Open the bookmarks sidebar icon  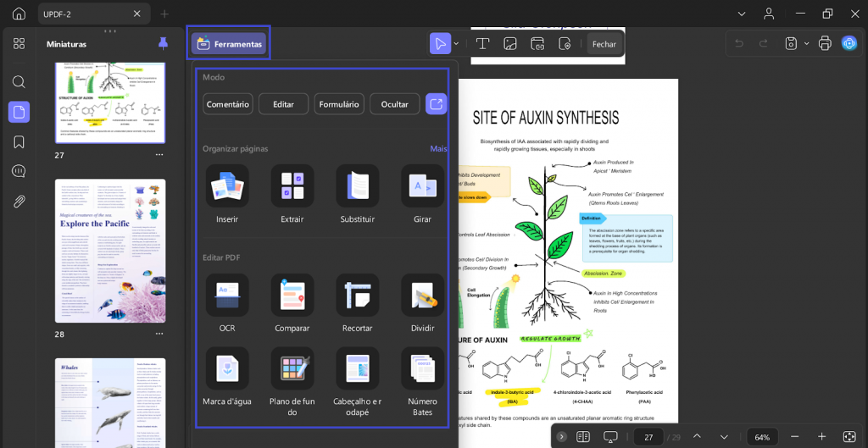pos(19,142)
